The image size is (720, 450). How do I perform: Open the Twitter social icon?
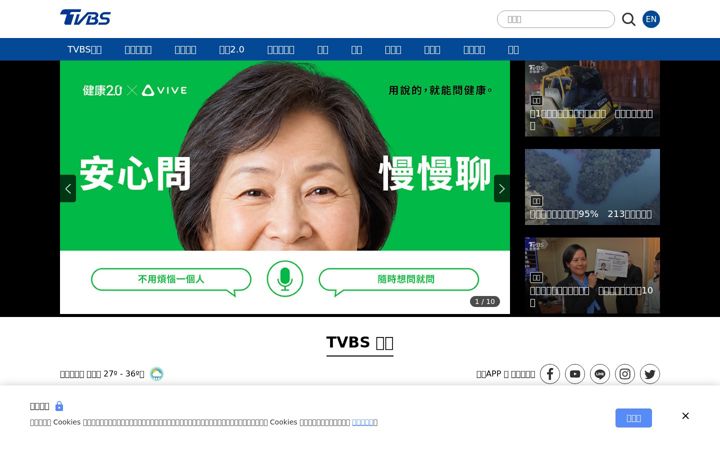point(650,374)
